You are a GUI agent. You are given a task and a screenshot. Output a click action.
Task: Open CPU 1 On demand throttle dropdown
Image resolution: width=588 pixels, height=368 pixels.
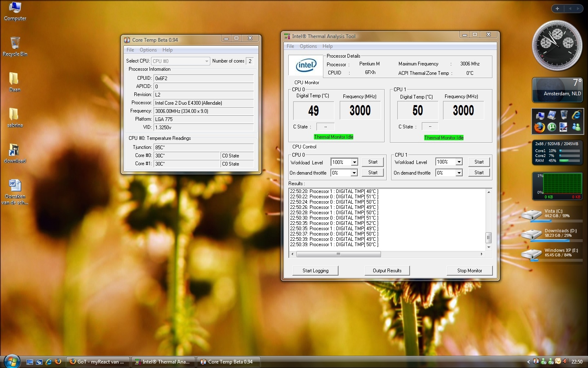(459, 173)
